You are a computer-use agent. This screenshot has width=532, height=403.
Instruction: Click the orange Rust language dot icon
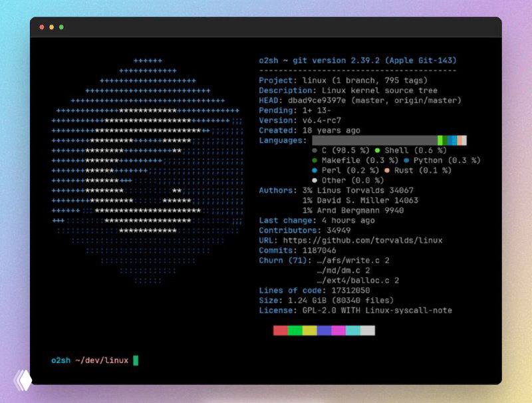click(387, 170)
